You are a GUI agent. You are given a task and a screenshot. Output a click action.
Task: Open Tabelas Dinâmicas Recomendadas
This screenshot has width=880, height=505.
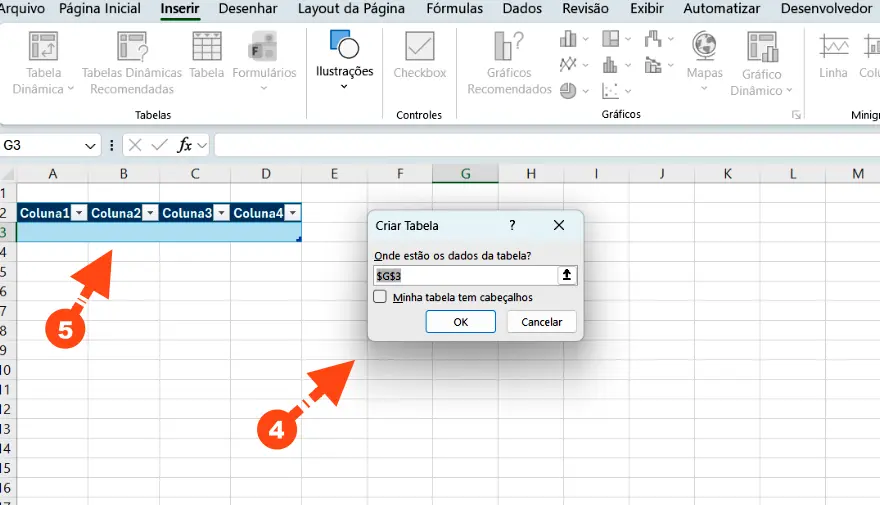tap(132, 63)
